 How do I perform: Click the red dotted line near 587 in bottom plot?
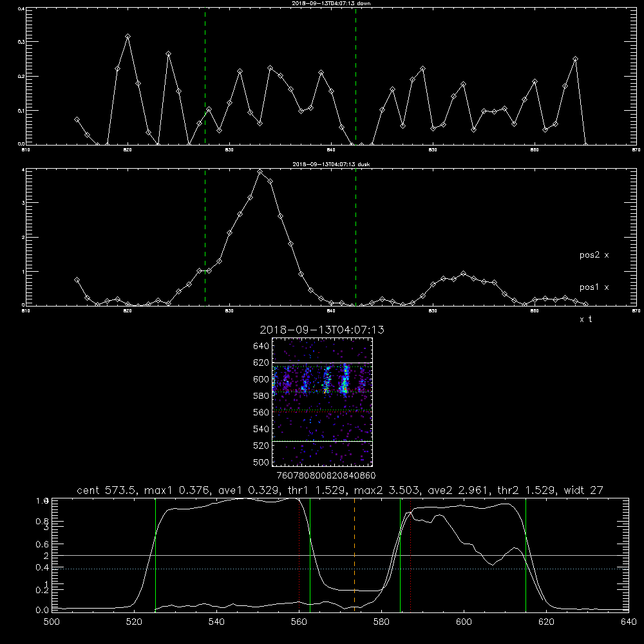tap(410, 555)
